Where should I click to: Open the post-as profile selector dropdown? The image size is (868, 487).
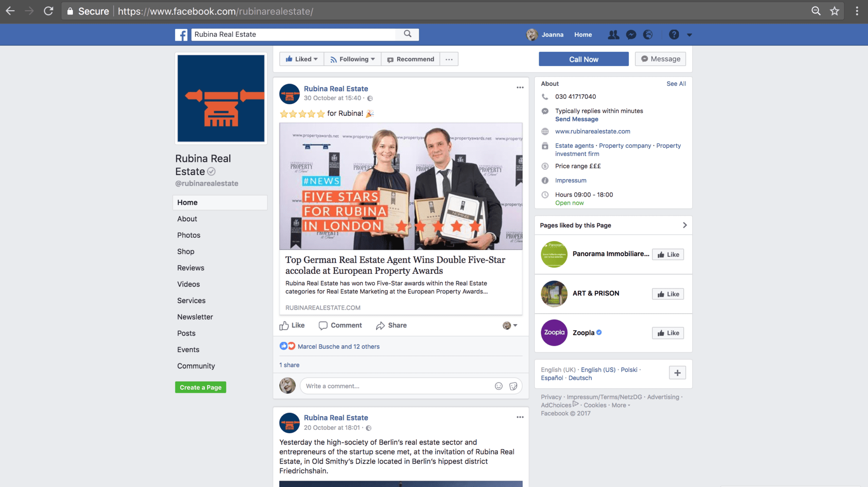point(510,325)
